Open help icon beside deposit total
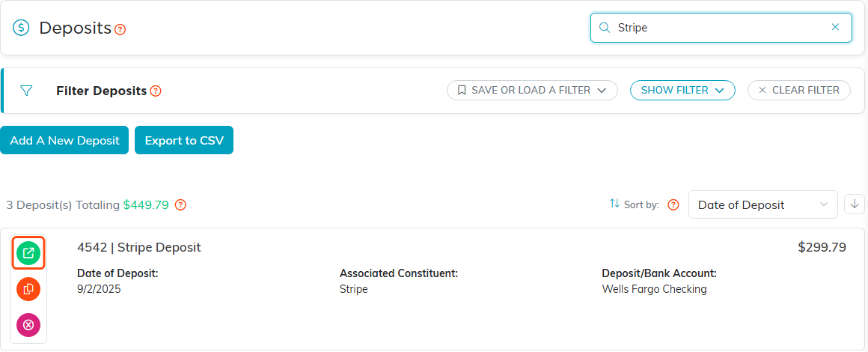The height and width of the screenshot is (352, 868). [x=180, y=205]
